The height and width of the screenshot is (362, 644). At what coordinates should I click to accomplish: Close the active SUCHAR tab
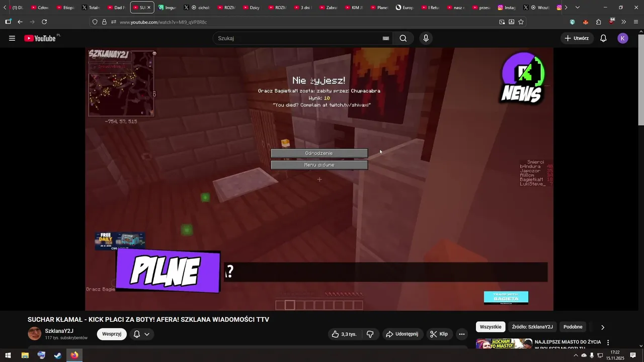[149, 8]
